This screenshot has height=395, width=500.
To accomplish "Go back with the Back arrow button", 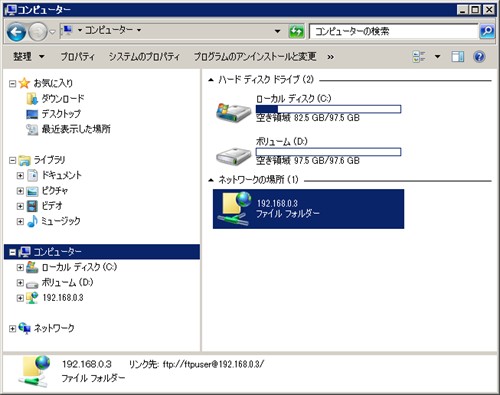I will pyautogui.click(x=16, y=32).
